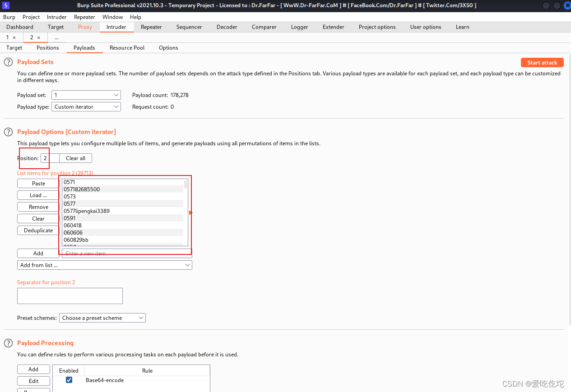571x392 pixels.
Task: Click the Deduplicate button
Action: tap(38, 231)
